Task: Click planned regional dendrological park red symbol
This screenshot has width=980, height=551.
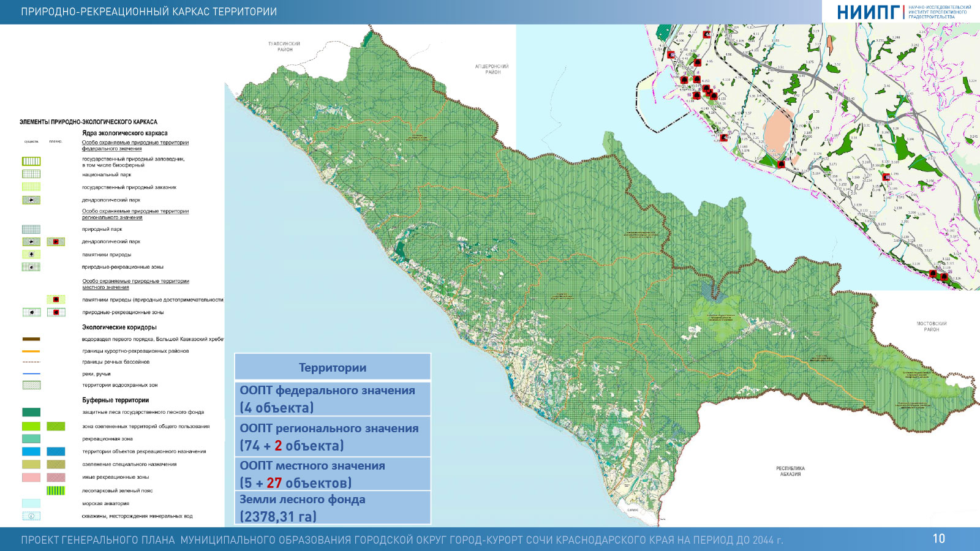Action: click(x=56, y=242)
